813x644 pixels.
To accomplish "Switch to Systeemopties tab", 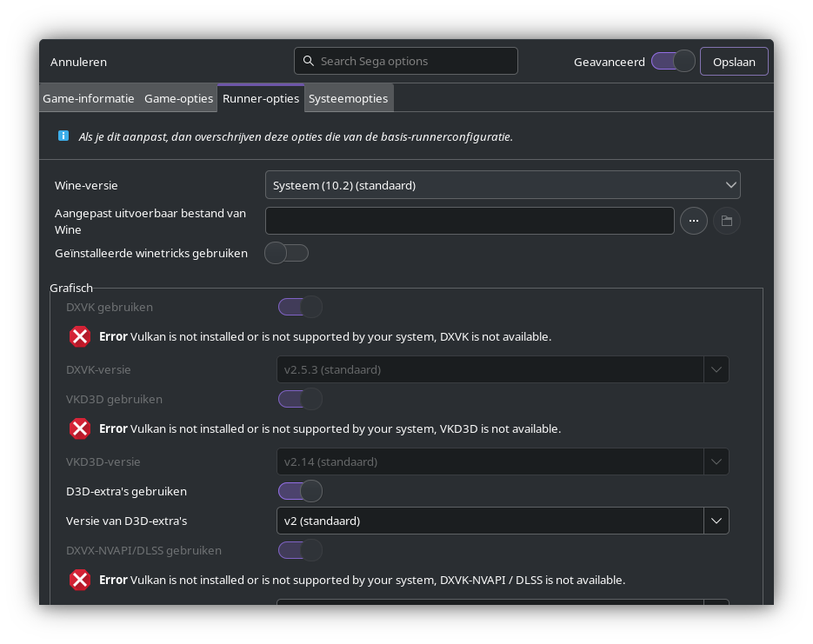I will point(349,98).
